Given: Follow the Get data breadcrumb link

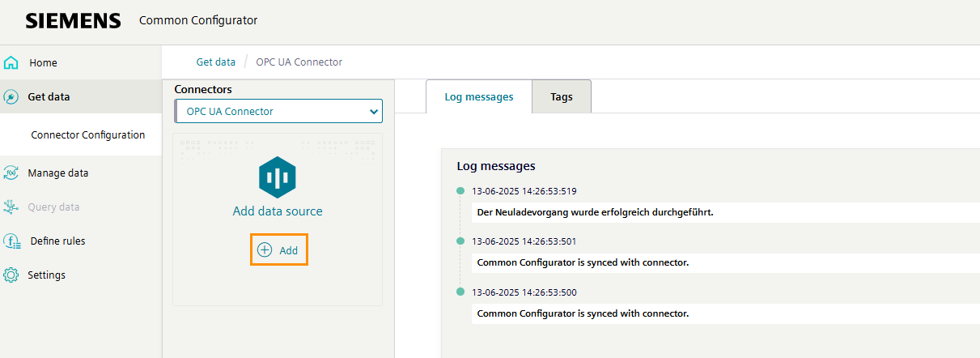Looking at the screenshot, I should tap(216, 62).
